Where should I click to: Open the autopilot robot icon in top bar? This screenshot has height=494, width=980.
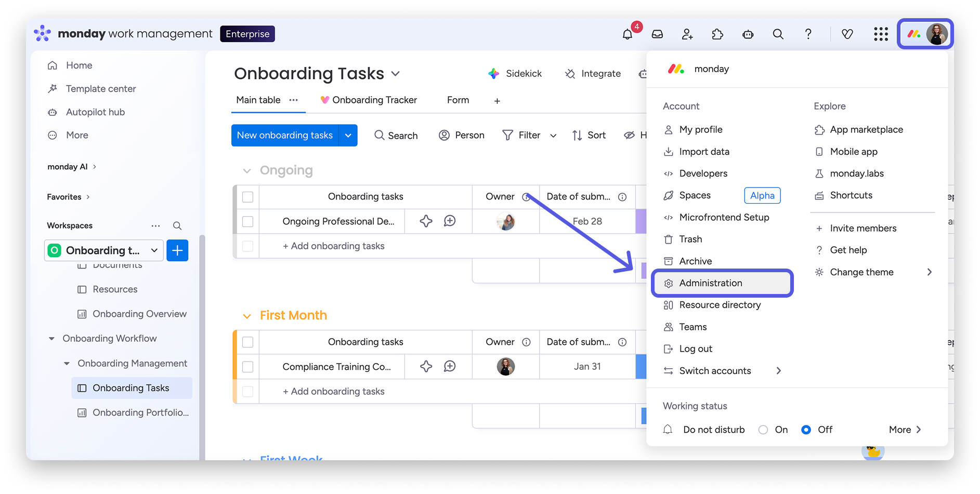(748, 34)
